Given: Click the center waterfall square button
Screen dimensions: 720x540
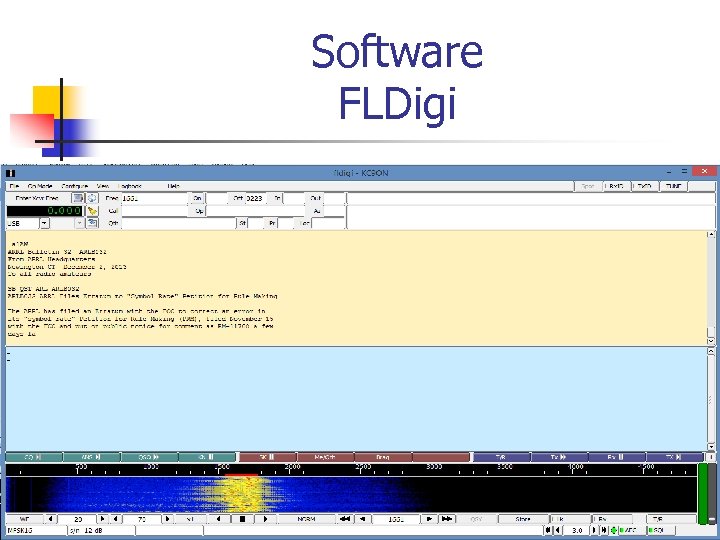Looking at the screenshot, I should [x=242, y=519].
